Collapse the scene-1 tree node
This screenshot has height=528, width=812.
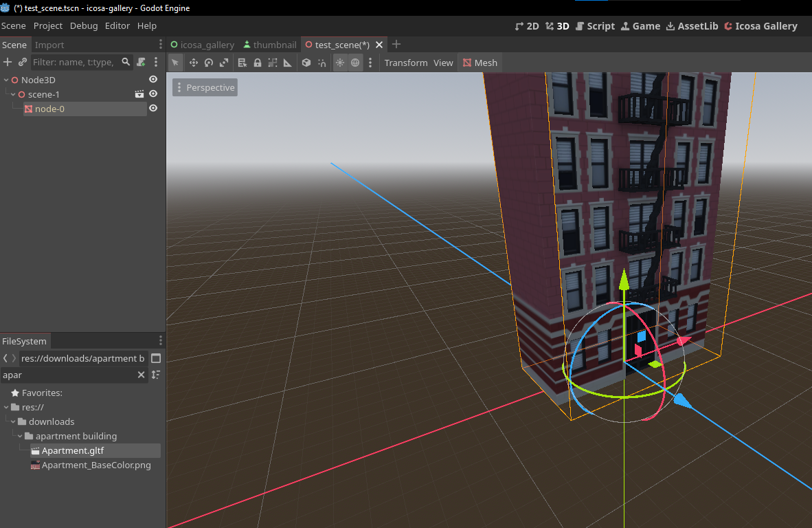coord(13,94)
